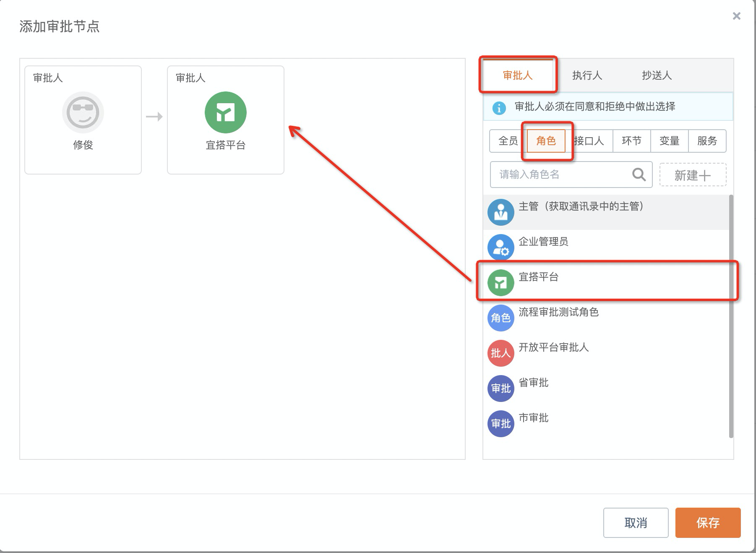756x553 pixels.
Task: Click the 修俊 name under the avatar
Action: pyautogui.click(x=83, y=145)
